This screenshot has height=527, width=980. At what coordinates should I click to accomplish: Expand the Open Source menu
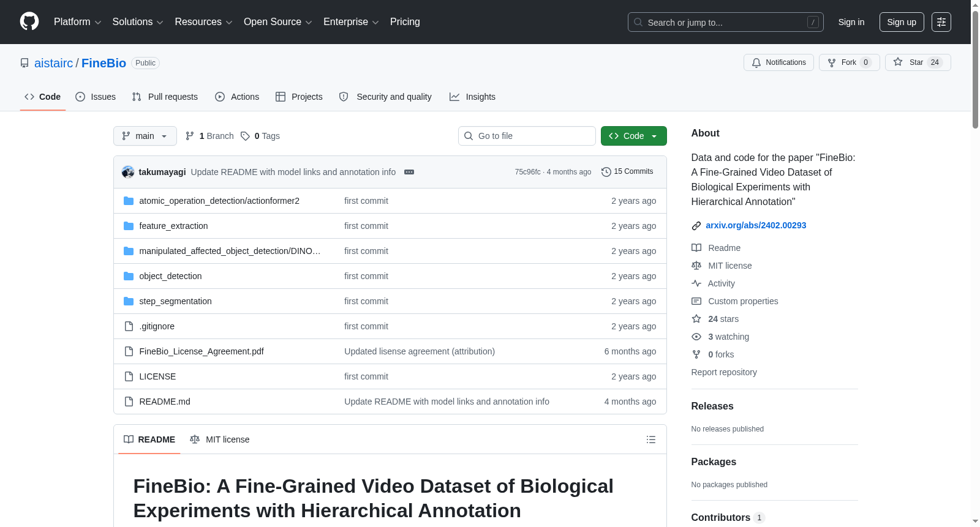[x=278, y=22]
